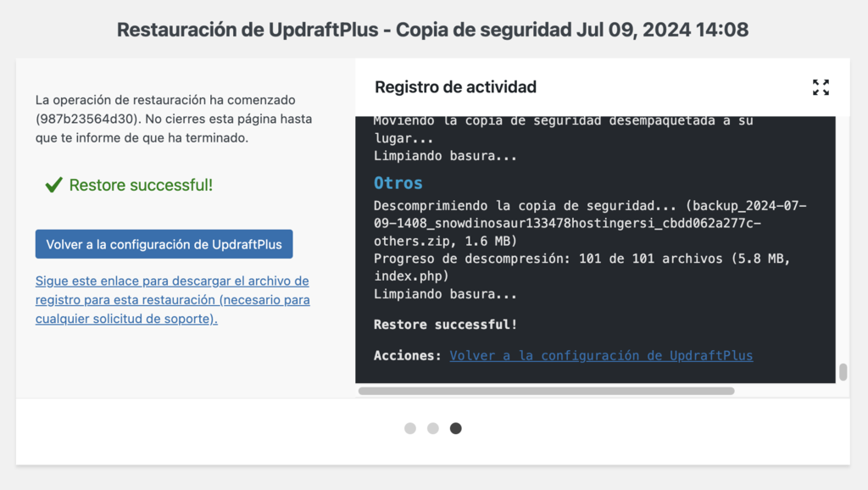The width and height of the screenshot is (868, 490).
Task: Open the restoration log download link
Action: tap(171, 298)
